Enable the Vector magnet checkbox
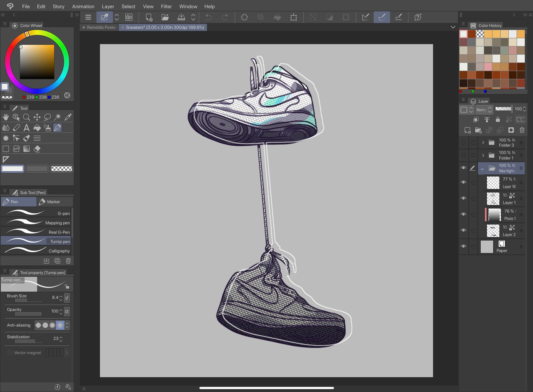This screenshot has width=533, height=392. point(10,353)
